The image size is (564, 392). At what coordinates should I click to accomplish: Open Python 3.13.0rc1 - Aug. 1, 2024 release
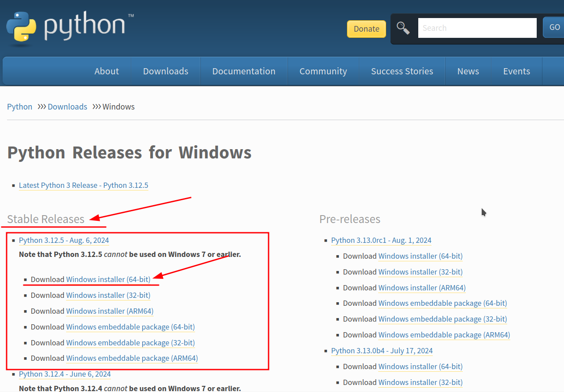coord(381,240)
